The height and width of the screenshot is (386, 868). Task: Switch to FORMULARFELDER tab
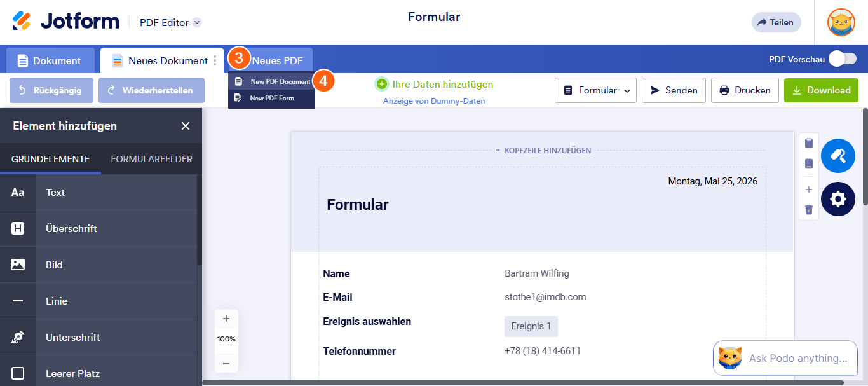(x=151, y=159)
